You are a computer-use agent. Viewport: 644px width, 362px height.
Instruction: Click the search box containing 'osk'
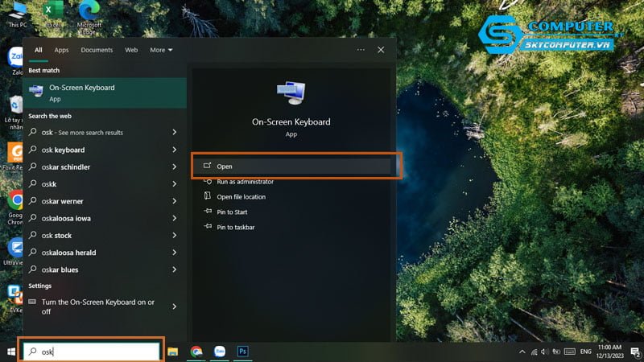(x=91, y=352)
